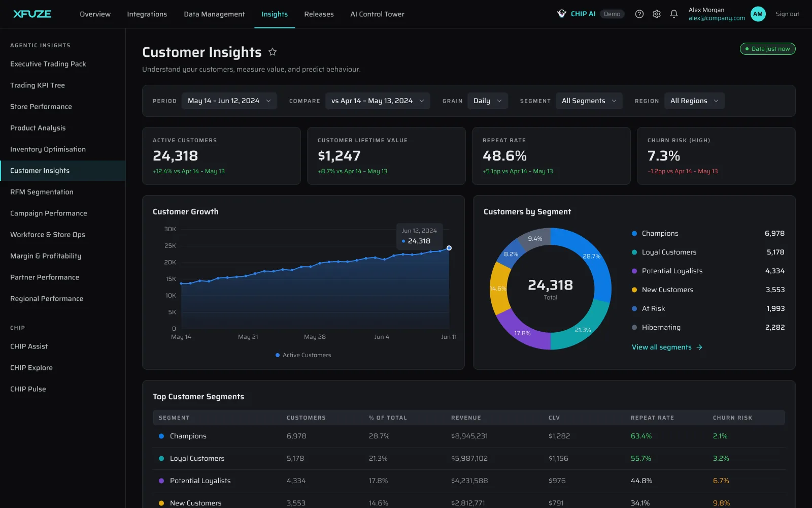Sort table by CLV column header
The image size is (812, 508).
point(554,418)
